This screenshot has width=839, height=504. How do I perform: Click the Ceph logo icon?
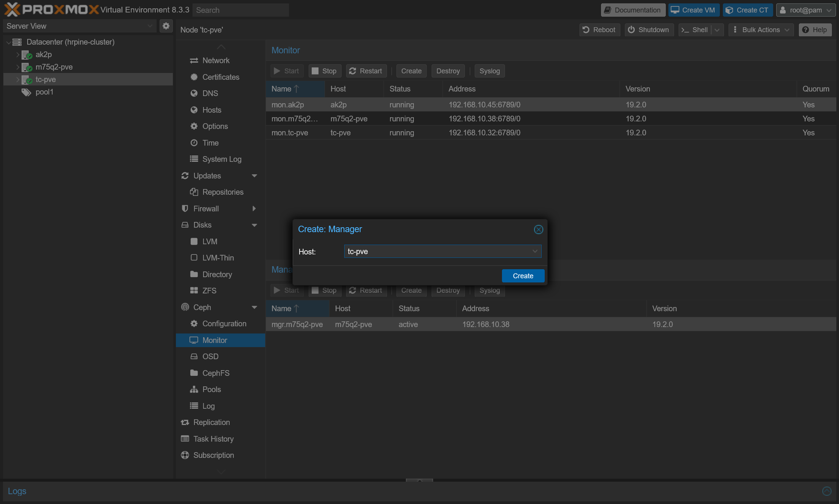[x=185, y=307]
